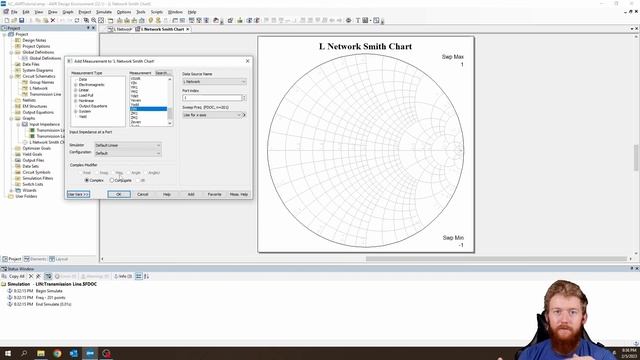Switch to Layout tab below Project panel
640x360 pixels.
(59, 259)
